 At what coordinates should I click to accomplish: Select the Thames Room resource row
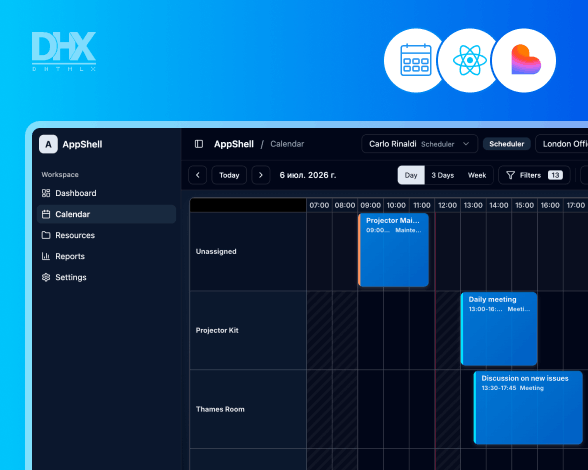248,409
